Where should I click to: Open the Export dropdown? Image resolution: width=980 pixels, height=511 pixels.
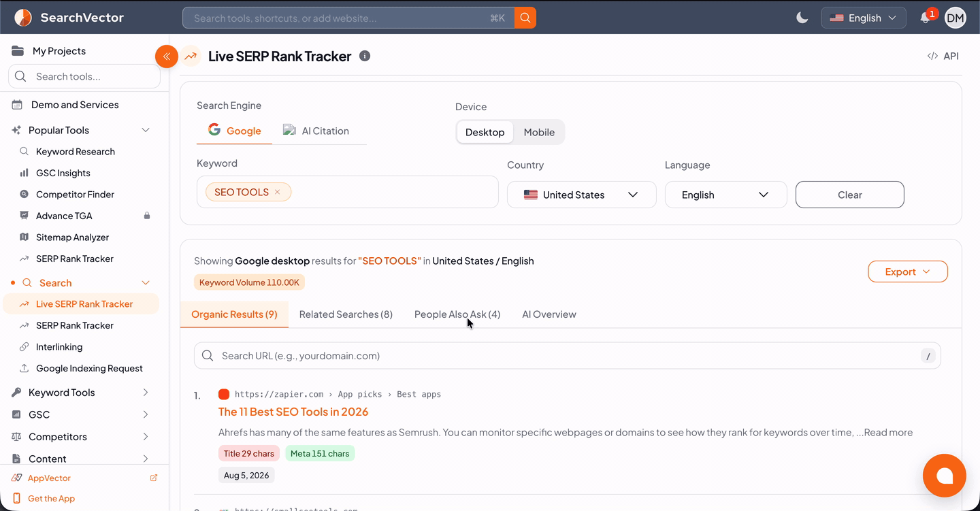[908, 271]
